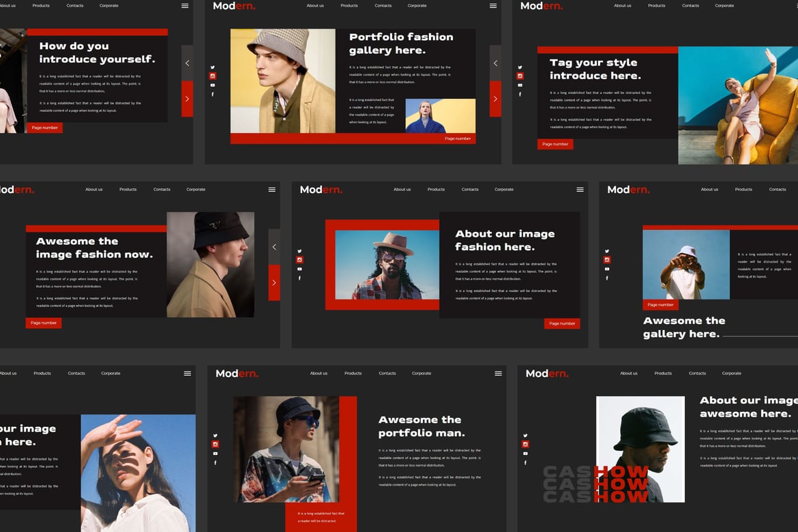Open hamburger menu on 'Portfolio fashion gallery' slide
The width and height of the screenshot is (798, 532).
[493, 5]
